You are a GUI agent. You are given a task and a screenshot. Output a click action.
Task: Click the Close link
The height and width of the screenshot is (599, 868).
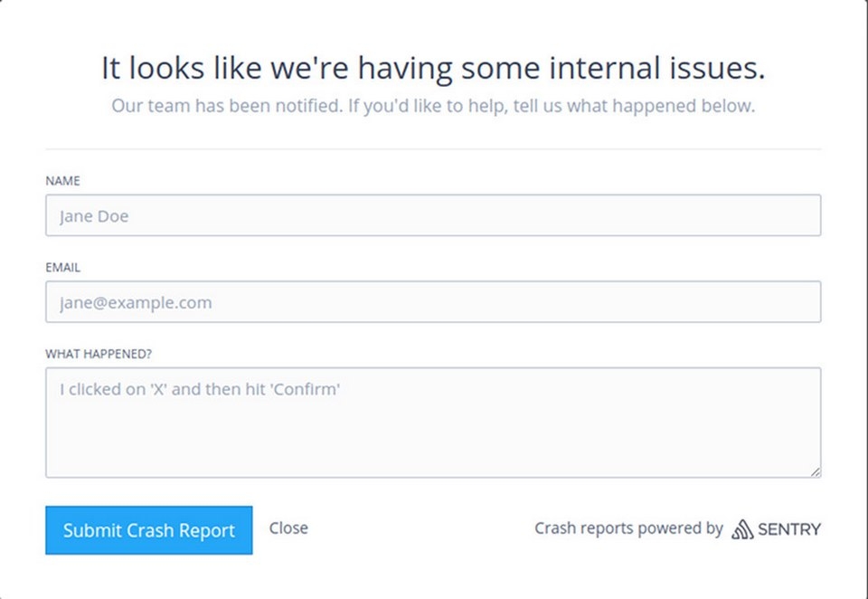pyautogui.click(x=288, y=528)
